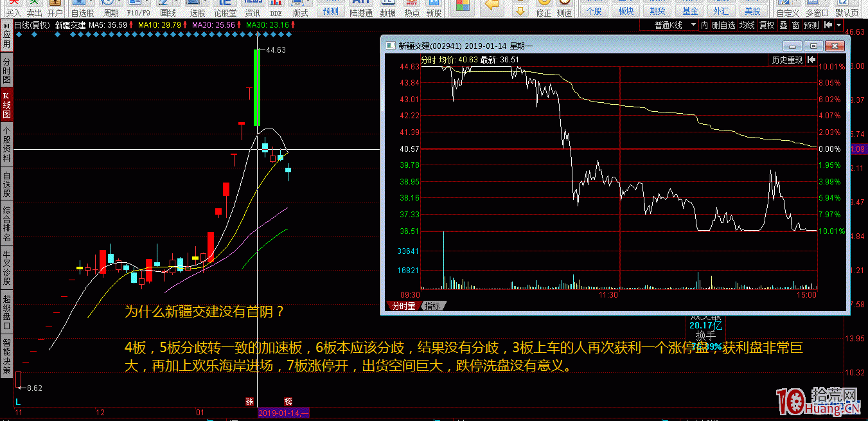Toggle the sidebar collapse arrow above 应用
This screenshot has width=868, height=421.
(x=6, y=25)
